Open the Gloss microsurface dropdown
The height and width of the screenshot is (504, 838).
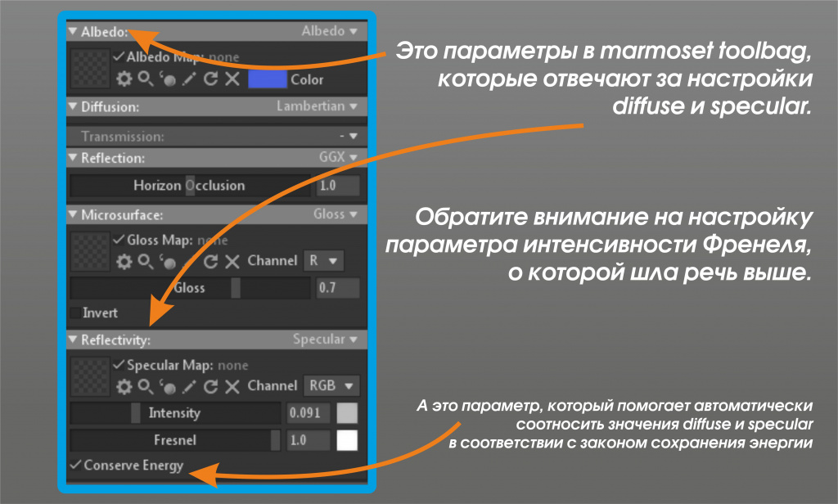[335, 214]
